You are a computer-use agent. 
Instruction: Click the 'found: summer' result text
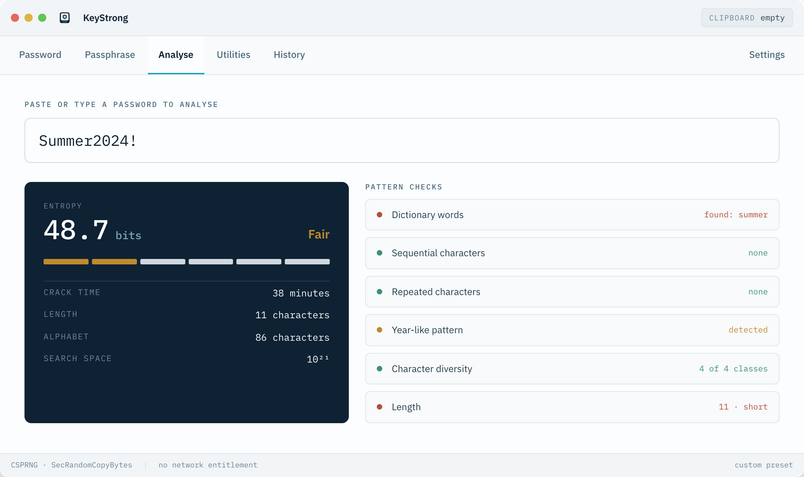[736, 215]
